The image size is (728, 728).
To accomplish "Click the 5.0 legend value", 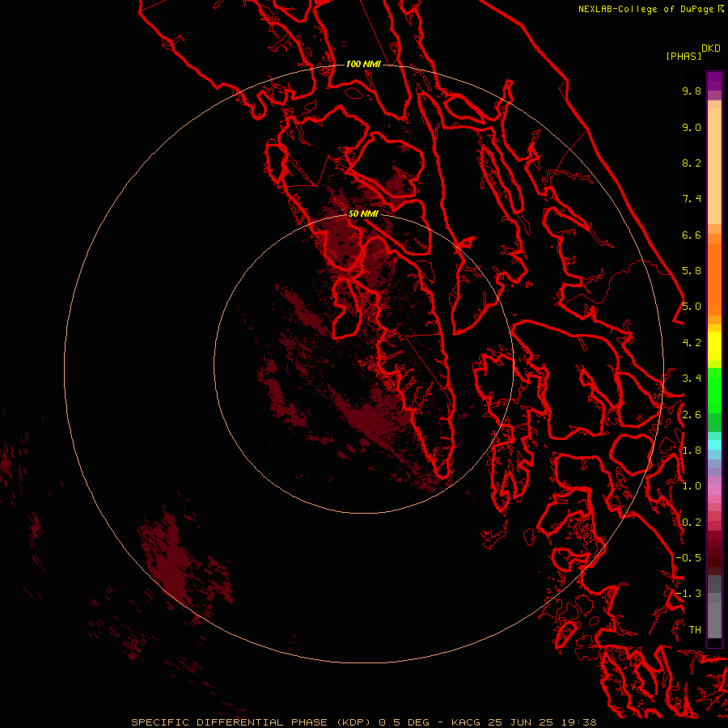I will [692, 307].
